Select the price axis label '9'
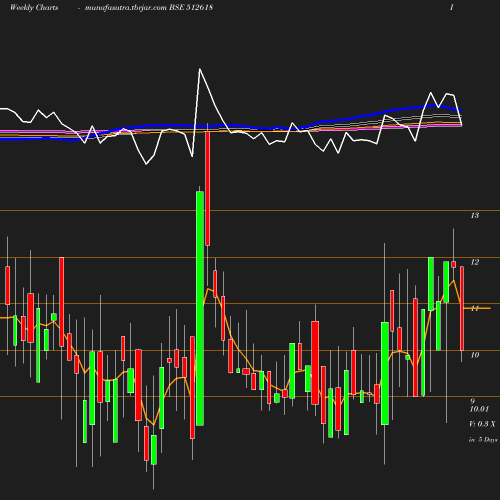The image size is (500, 500). pyautogui.click(x=472, y=401)
